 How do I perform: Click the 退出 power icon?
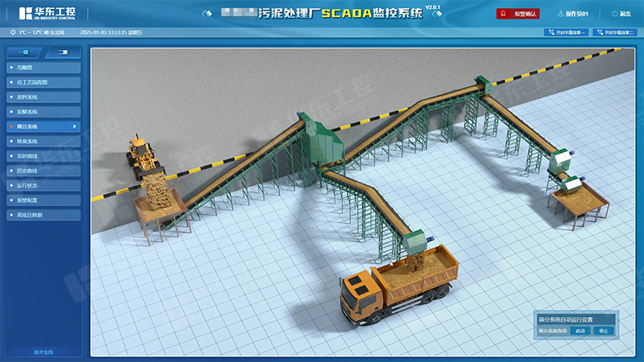click(615, 14)
